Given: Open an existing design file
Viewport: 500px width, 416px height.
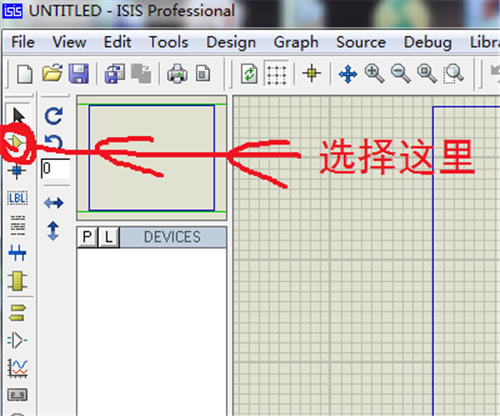Looking at the screenshot, I should (52, 73).
